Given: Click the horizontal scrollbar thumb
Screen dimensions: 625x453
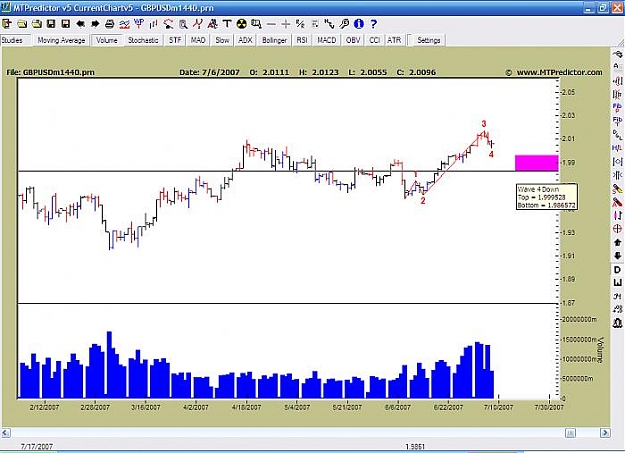Looking at the screenshot, I should click(x=570, y=433).
